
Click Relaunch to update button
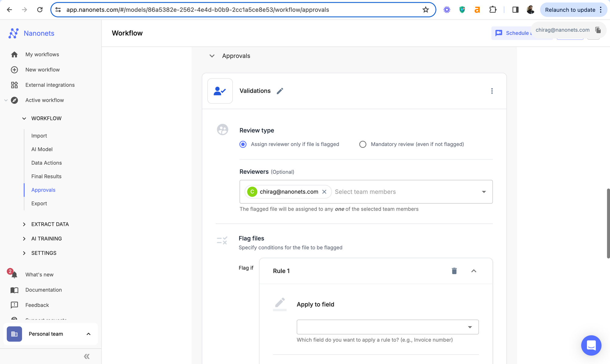pyautogui.click(x=570, y=10)
